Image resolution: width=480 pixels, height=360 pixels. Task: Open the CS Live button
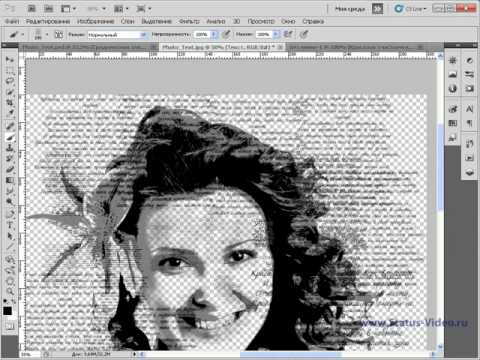[x=411, y=9]
